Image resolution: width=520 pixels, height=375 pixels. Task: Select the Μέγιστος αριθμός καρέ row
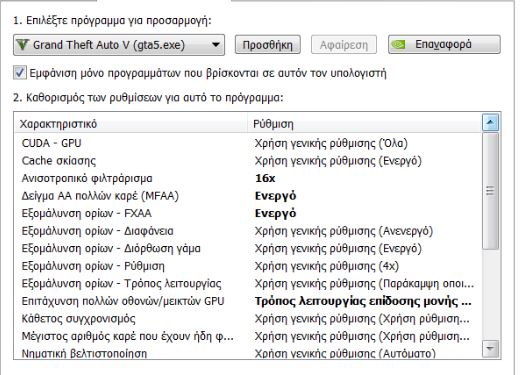click(248, 336)
